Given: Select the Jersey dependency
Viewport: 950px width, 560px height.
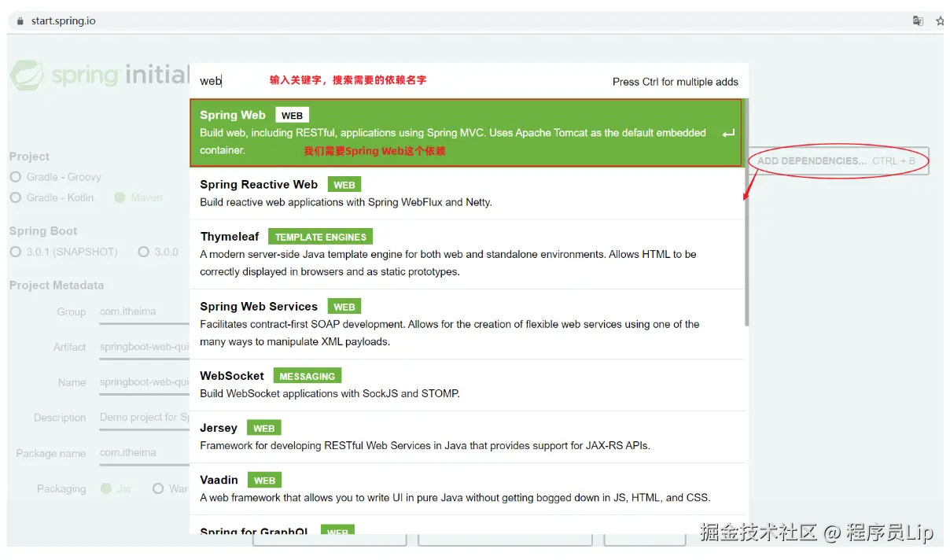Looking at the screenshot, I should (467, 437).
